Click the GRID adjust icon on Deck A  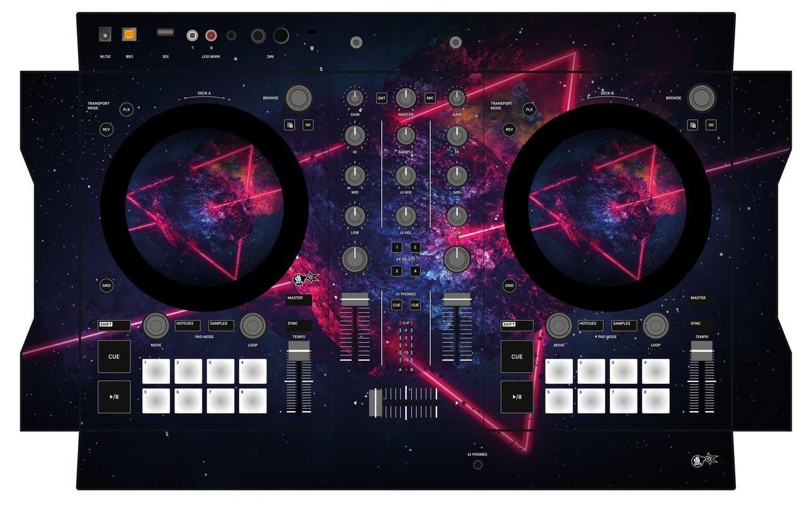(106, 285)
